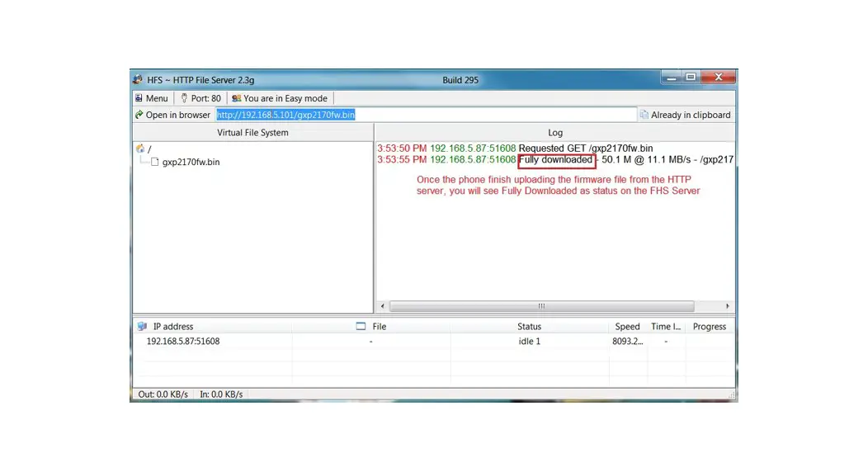Toggle 'You are in Easy mode'

pyautogui.click(x=280, y=98)
